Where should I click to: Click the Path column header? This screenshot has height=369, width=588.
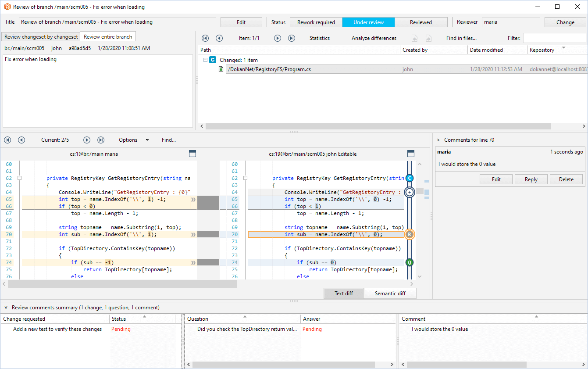[x=299, y=50]
